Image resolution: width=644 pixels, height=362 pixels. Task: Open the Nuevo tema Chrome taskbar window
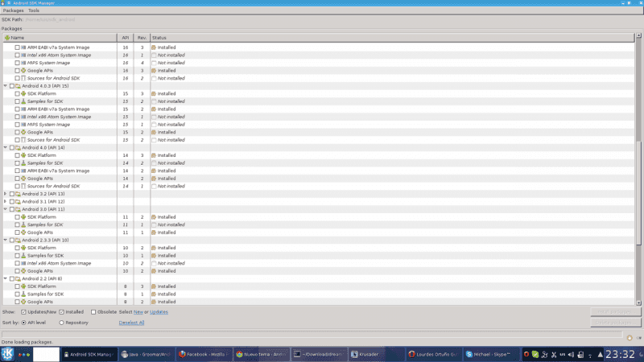click(262, 354)
